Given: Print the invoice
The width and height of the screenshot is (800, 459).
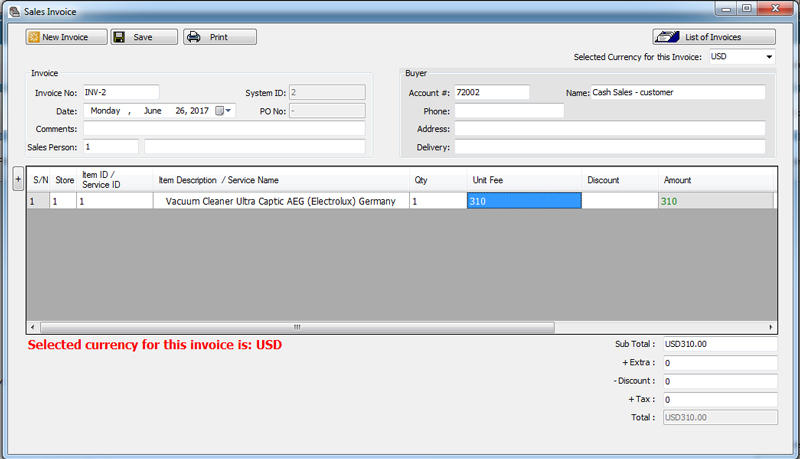Looking at the screenshot, I should 220,37.
